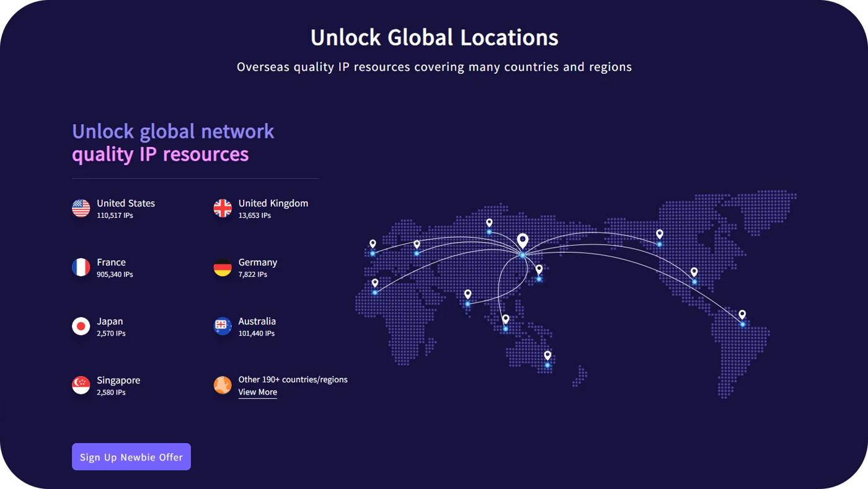Click the "United Kingdom" country name
Screen dimensions: 868x489
(x=273, y=203)
